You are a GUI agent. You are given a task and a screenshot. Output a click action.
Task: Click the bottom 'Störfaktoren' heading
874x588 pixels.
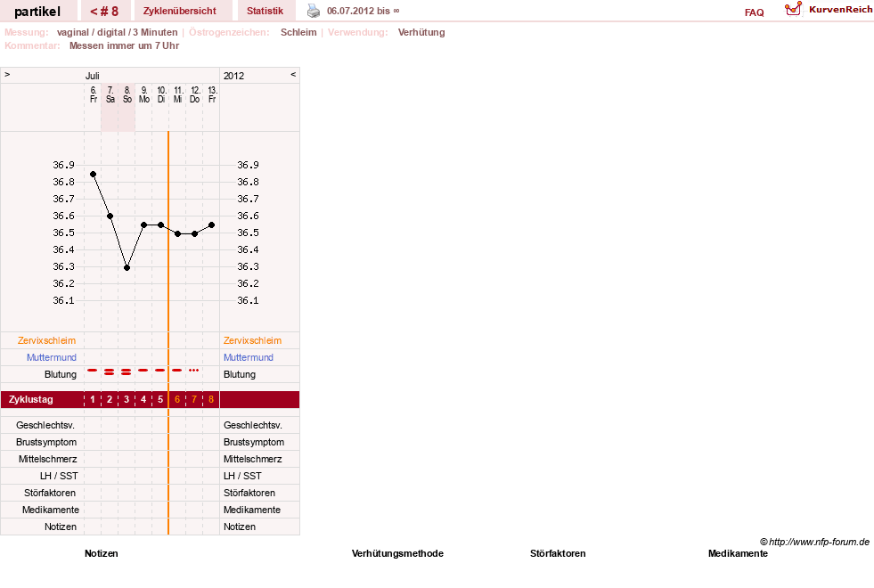558,553
